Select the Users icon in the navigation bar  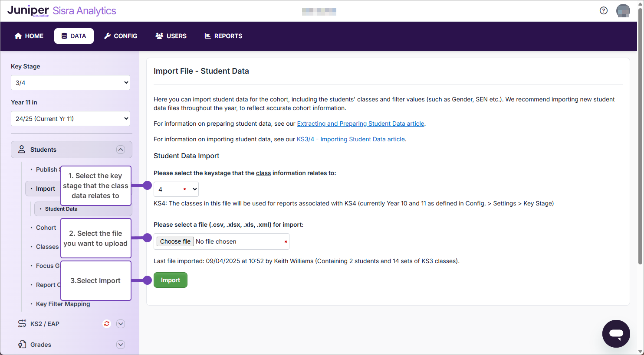tap(159, 36)
